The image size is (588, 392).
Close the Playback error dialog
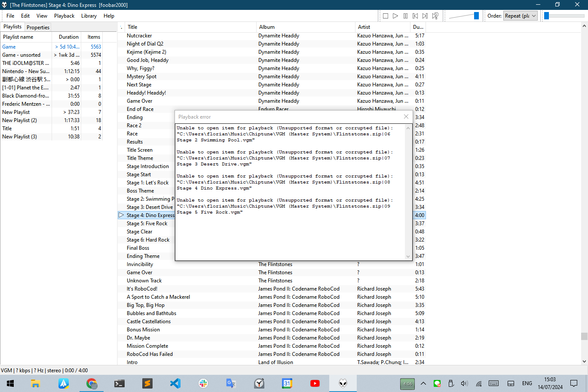point(406,117)
